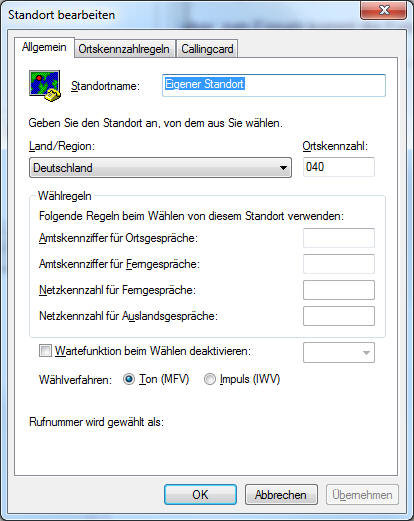Screen dimensions: 414x521
Task: Select Impuls (IWV) dialing method
Action: pyautogui.click(x=209, y=379)
